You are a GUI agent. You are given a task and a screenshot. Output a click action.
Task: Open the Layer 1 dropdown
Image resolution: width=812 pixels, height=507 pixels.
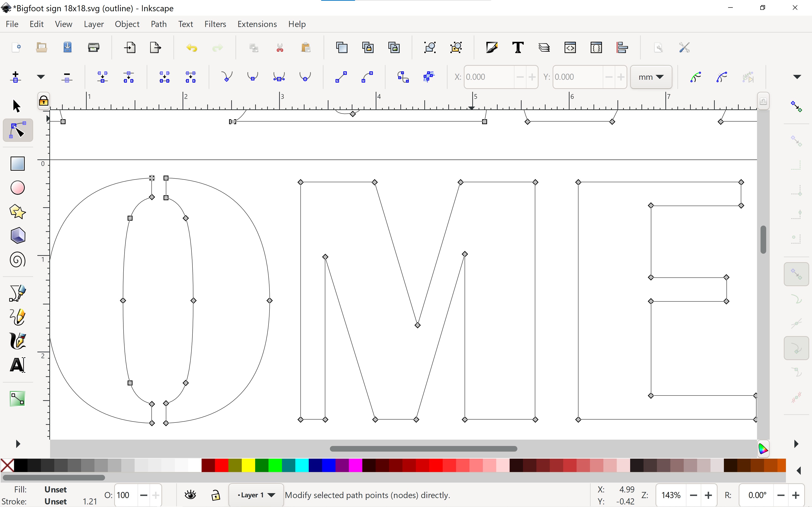(x=256, y=495)
